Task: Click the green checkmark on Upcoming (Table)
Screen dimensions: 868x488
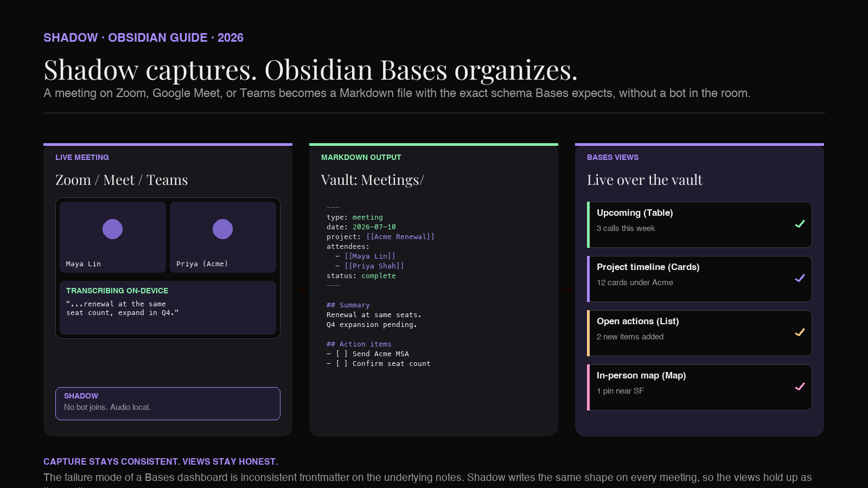Action: [800, 224]
